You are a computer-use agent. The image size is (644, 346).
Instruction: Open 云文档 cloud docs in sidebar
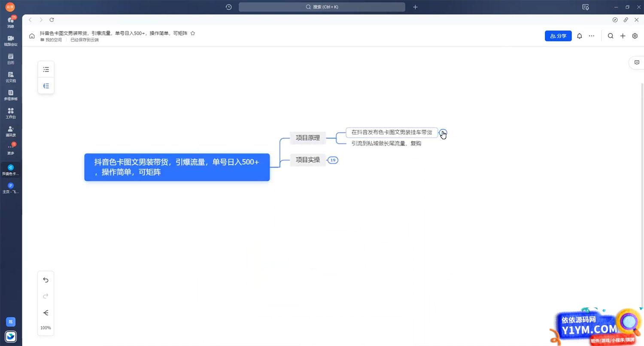coord(11,77)
